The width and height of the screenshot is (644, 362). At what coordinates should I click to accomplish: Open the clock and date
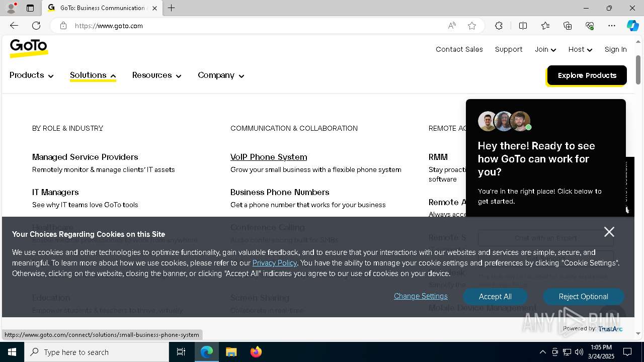click(x=601, y=352)
